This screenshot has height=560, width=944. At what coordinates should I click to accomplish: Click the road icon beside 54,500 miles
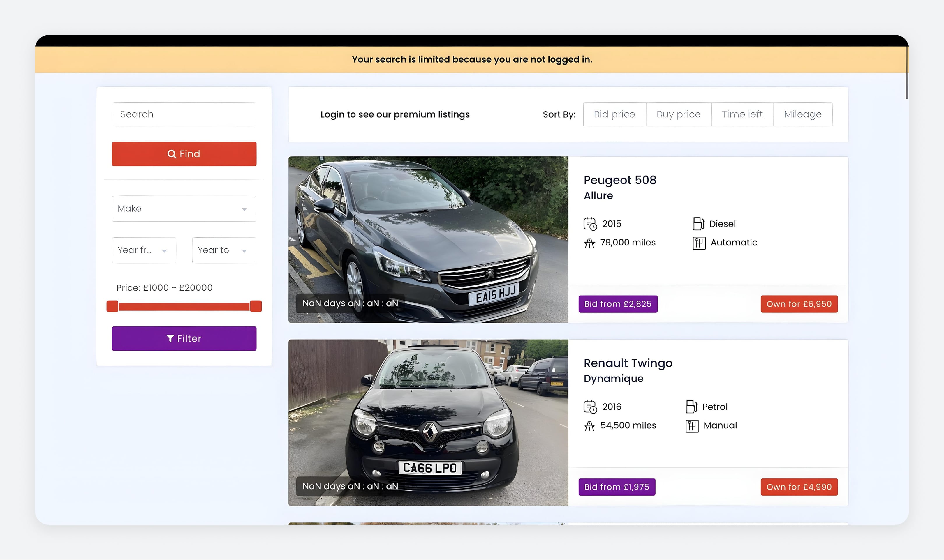coord(589,426)
